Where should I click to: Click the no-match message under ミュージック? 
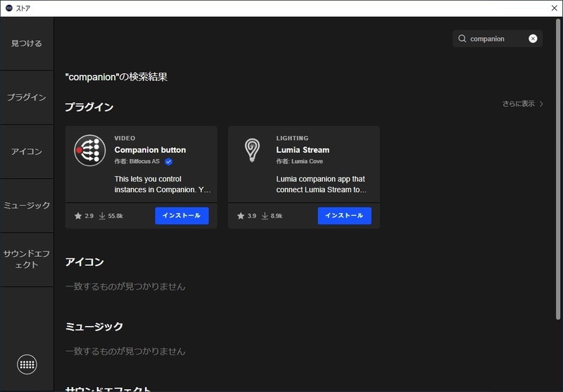coord(125,351)
